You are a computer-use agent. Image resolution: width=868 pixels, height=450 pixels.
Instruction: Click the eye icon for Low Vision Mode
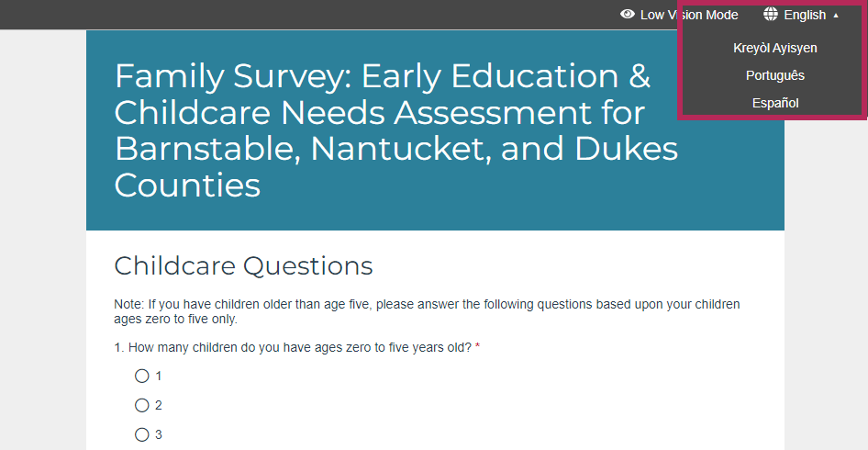click(628, 15)
